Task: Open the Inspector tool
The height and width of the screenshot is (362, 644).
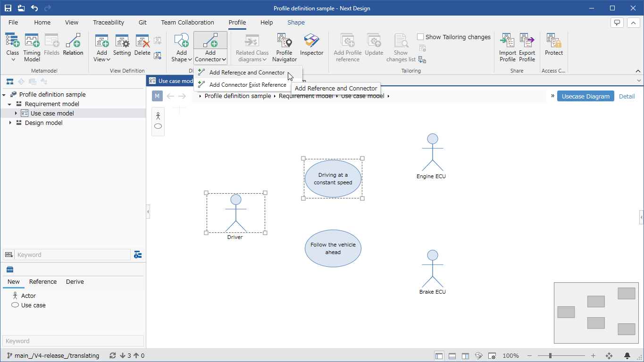Action: click(312, 45)
